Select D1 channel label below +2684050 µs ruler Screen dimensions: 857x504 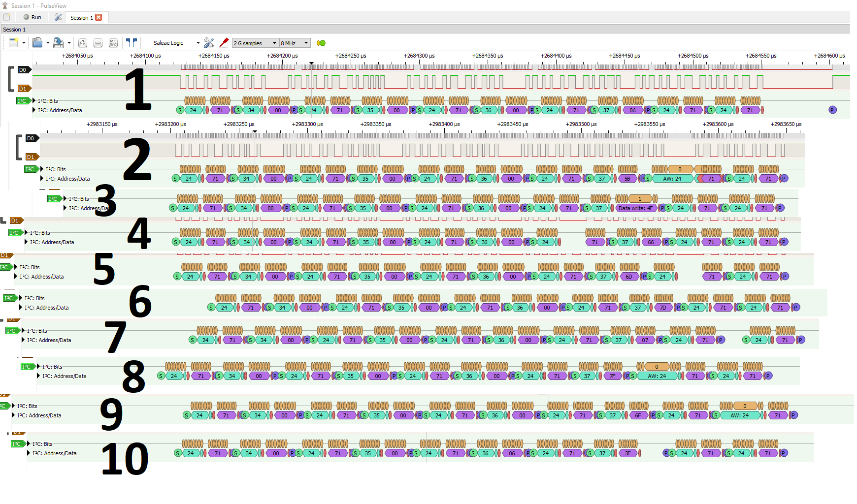click(24, 89)
